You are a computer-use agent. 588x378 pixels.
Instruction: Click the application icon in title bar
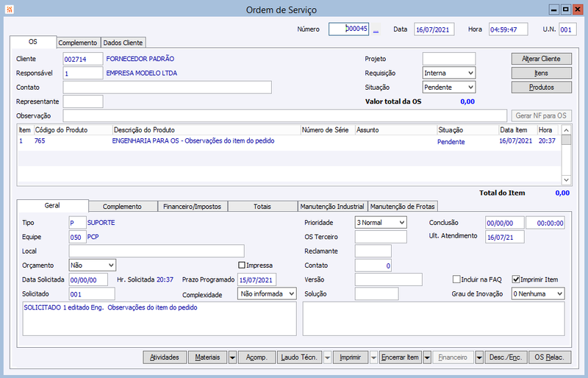point(10,10)
